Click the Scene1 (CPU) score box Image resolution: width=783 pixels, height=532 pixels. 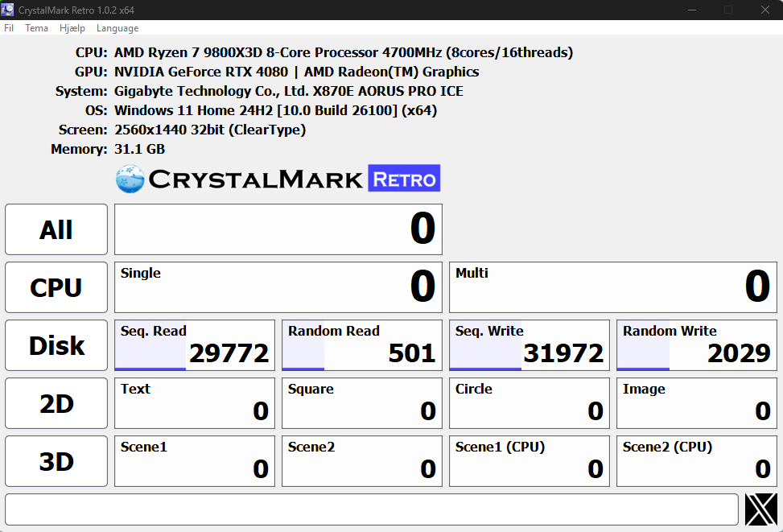[x=530, y=461]
